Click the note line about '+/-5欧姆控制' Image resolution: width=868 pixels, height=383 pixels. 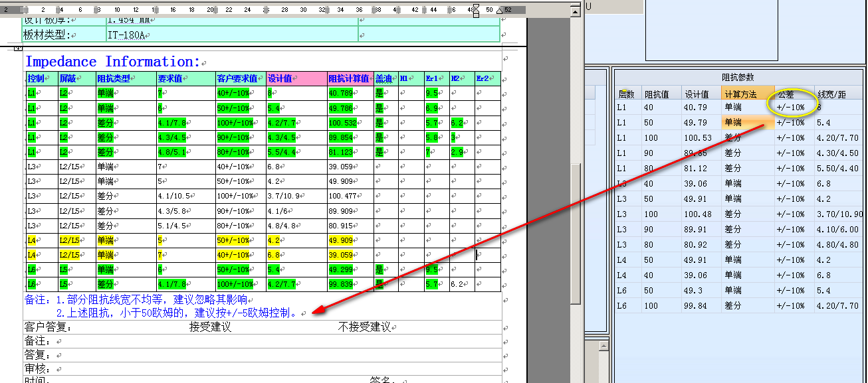(x=177, y=313)
